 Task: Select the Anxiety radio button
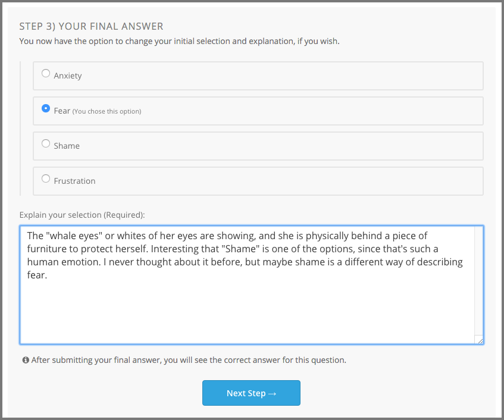pyautogui.click(x=46, y=74)
